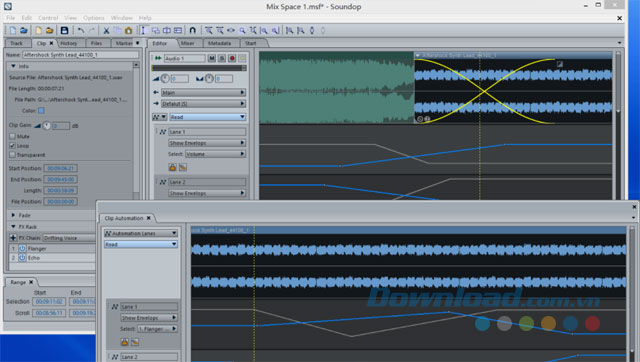Screen dimensions: 640x362
Task: Open the FX Chain Drifting Voice selector
Action: (x=69, y=238)
